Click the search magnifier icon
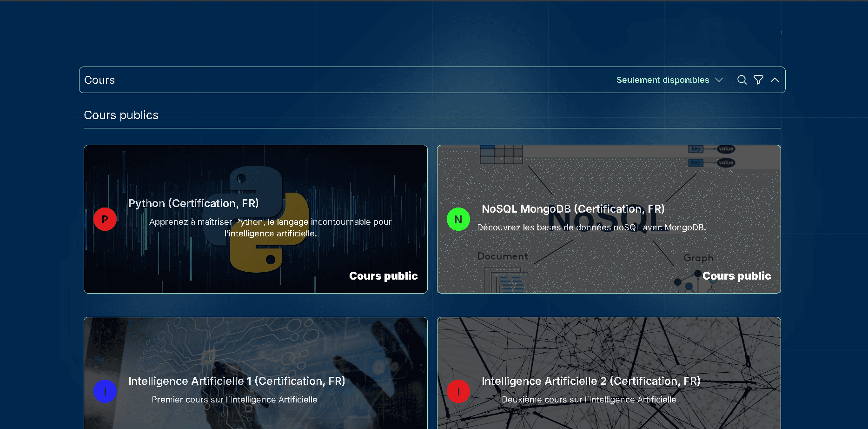 tap(742, 80)
